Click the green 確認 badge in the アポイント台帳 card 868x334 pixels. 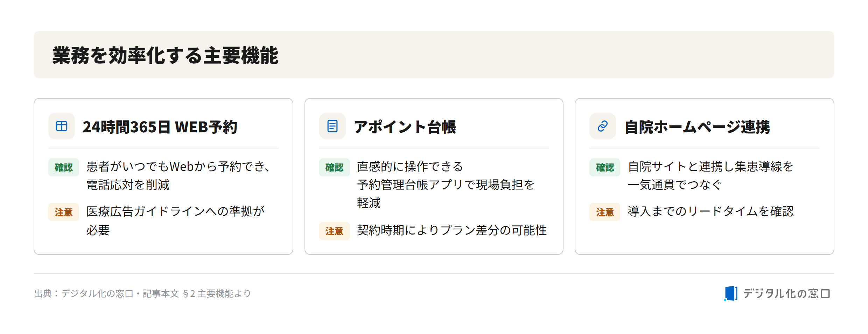pos(334,167)
